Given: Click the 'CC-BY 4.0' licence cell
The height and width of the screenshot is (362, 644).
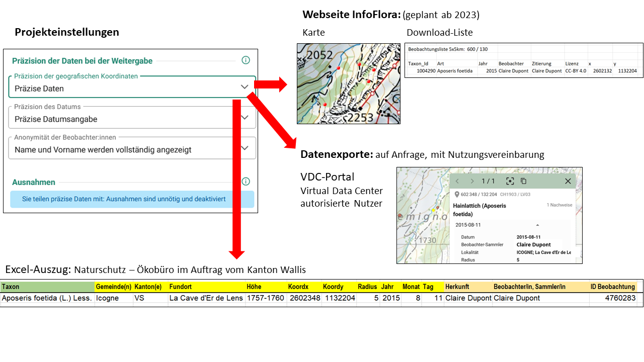Looking at the screenshot, I should pyautogui.click(x=576, y=71).
